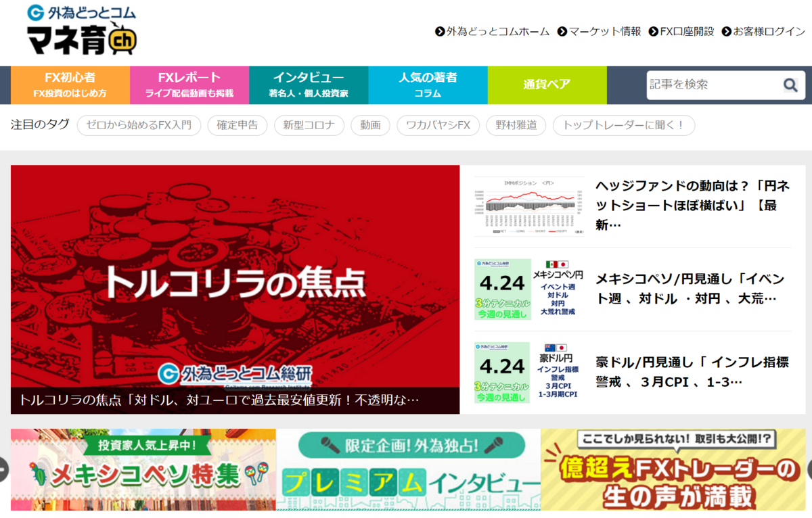The width and height of the screenshot is (812, 518).
Task: Open the メキシコペソ/円 4.24 thumbnail
Action: click(x=529, y=289)
